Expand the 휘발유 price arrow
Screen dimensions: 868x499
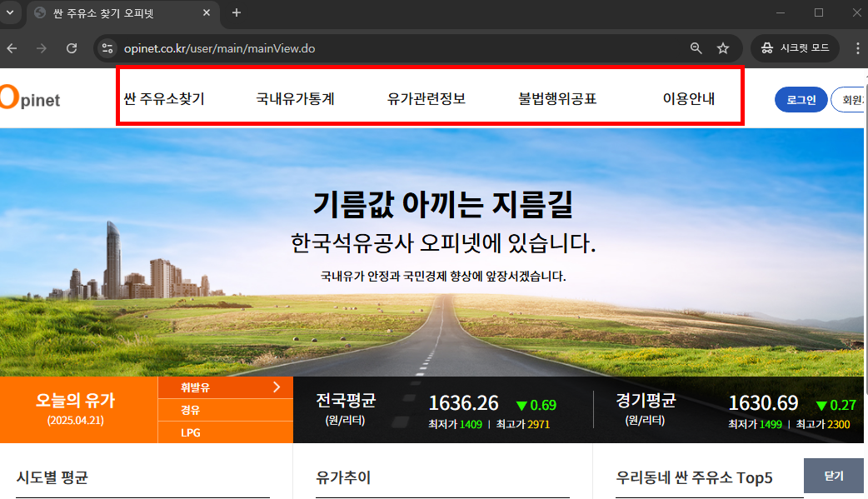point(277,387)
